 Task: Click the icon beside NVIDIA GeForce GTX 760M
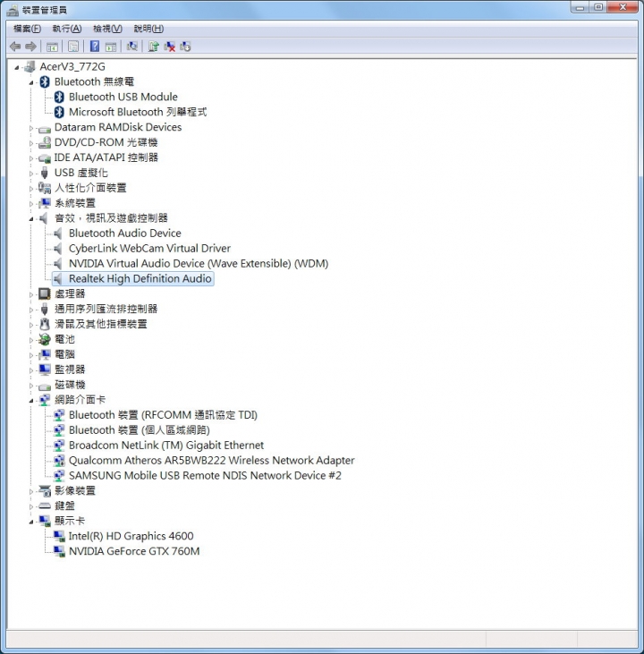[59, 551]
